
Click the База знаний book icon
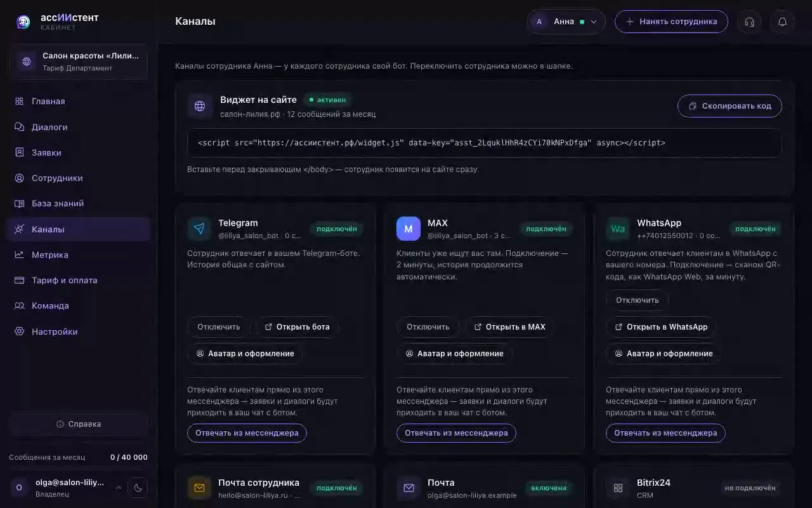pos(19,203)
